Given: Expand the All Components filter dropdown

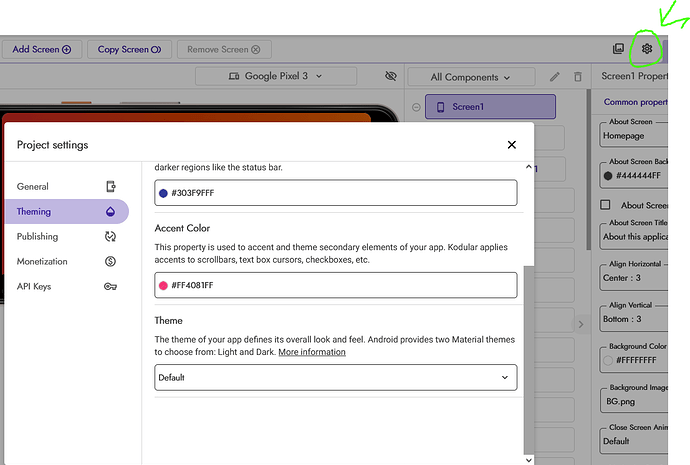Looking at the screenshot, I should (470, 77).
